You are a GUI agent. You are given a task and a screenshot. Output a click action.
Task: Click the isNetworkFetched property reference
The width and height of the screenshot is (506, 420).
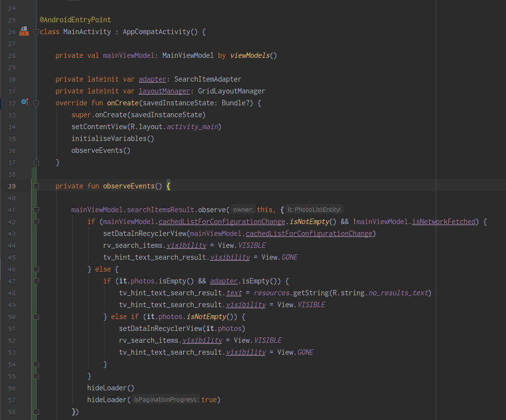[443, 221]
